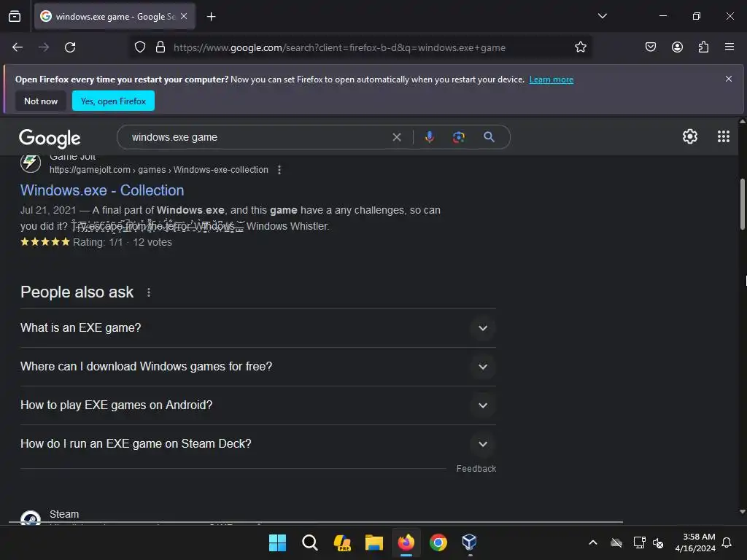
Task: Launch Google Chrome from taskbar
Action: 438,542
